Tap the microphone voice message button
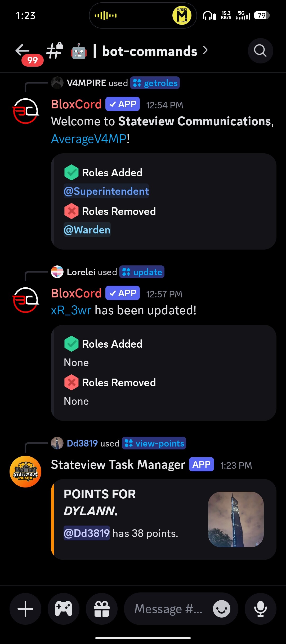The width and height of the screenshot is (286, 644). (x=261, y=609)
